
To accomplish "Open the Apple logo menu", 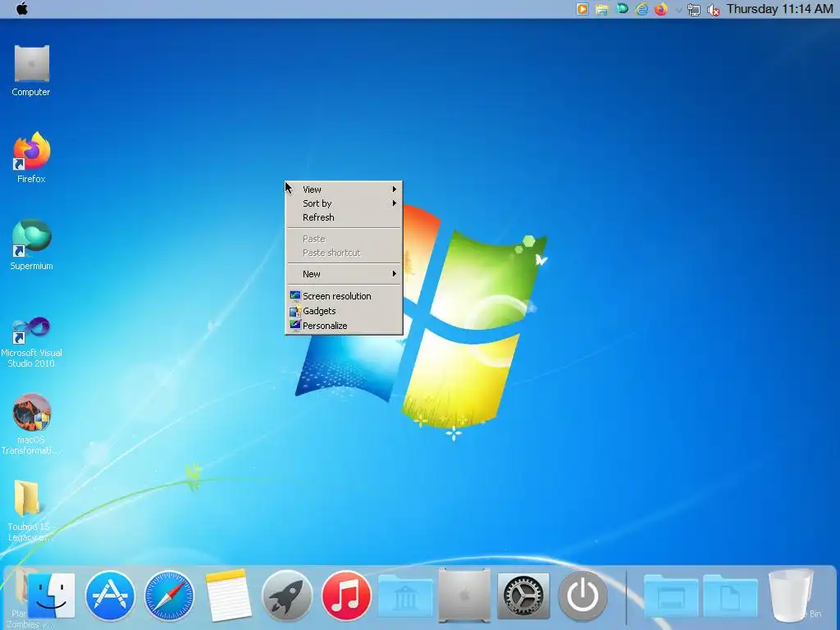I will pos(21,8).
